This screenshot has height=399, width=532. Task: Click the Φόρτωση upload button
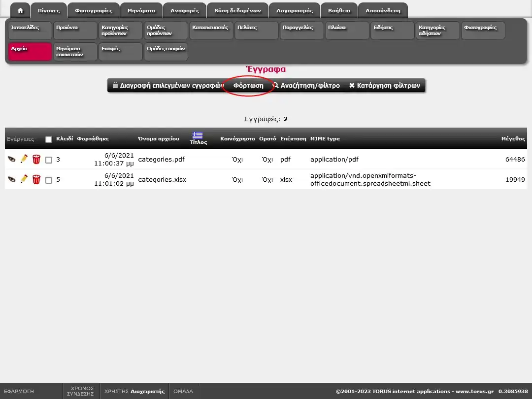tap(248, 86)
